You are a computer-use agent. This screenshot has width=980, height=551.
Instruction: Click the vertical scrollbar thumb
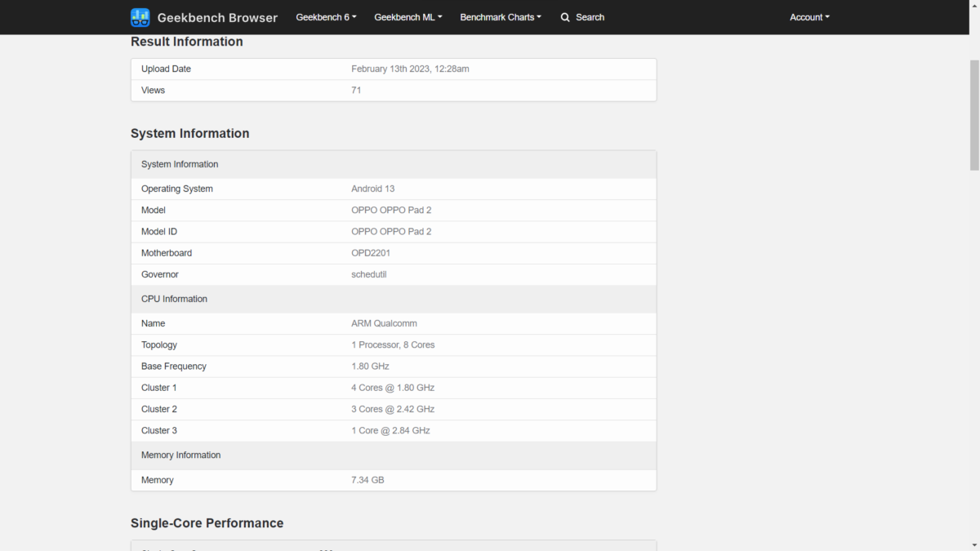[973, 114]
